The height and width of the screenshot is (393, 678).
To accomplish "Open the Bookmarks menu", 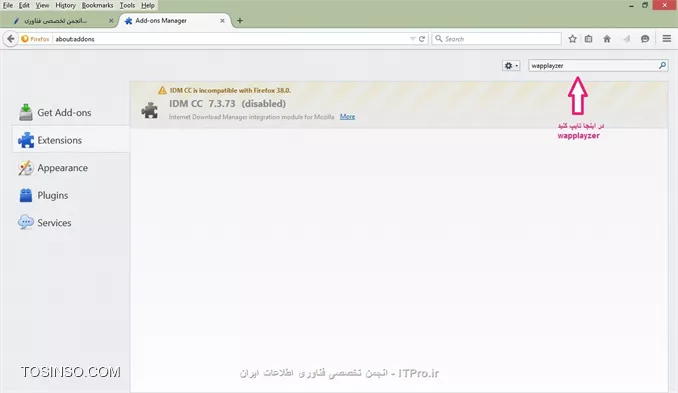I will pos(97,5).
